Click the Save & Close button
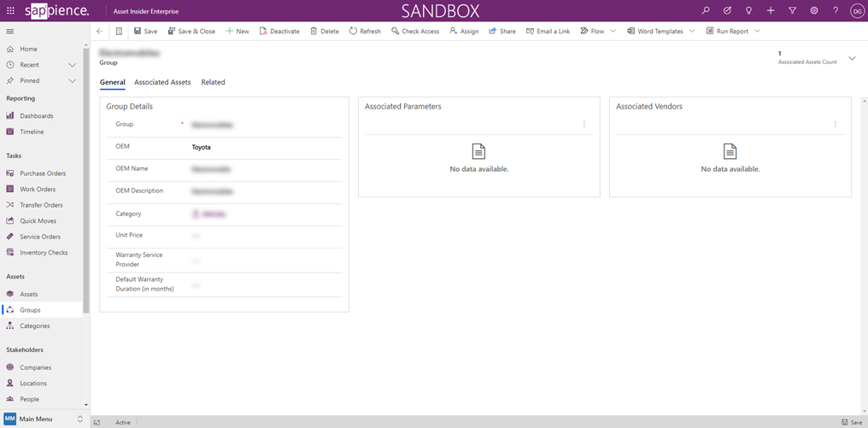Viewport: 868px width, 428px height. pos(191,32)
